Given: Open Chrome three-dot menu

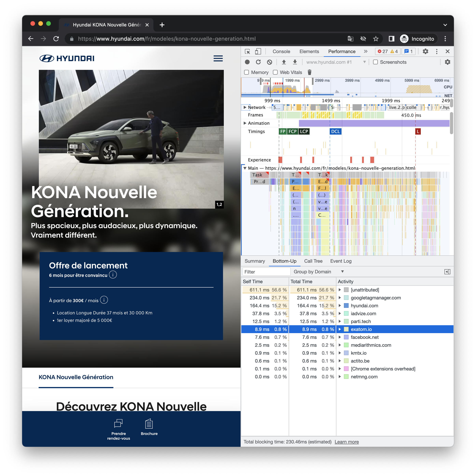Looking at the screenshot, I should [x=445, y=39].
